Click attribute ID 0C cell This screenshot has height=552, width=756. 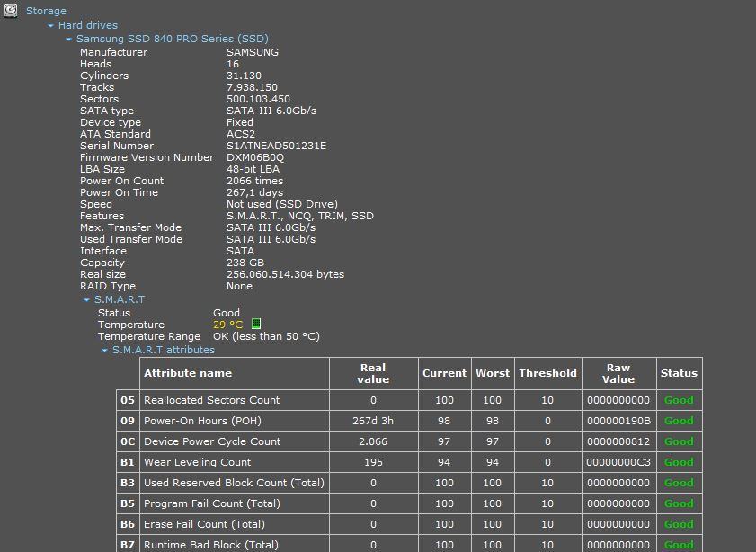click(128, 441)
